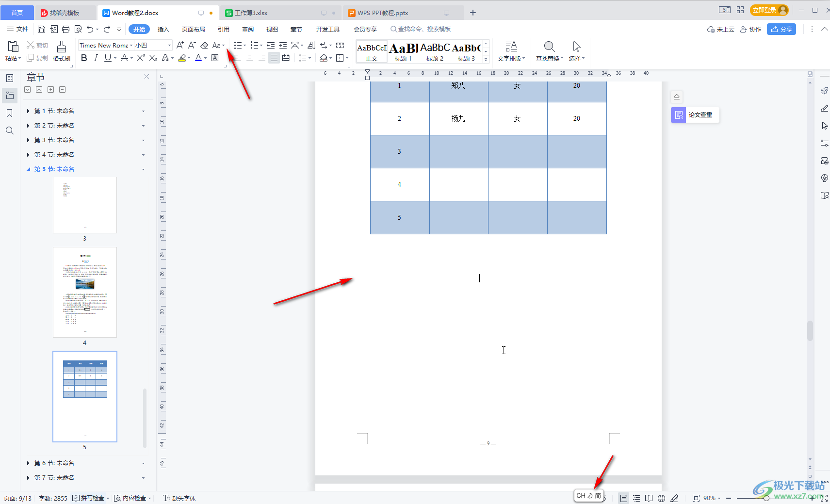Image resolution: width=830 pixels, height=504 pixels.
Task: Open the outline pane icon in left sidebar
Action: [10, 78]
